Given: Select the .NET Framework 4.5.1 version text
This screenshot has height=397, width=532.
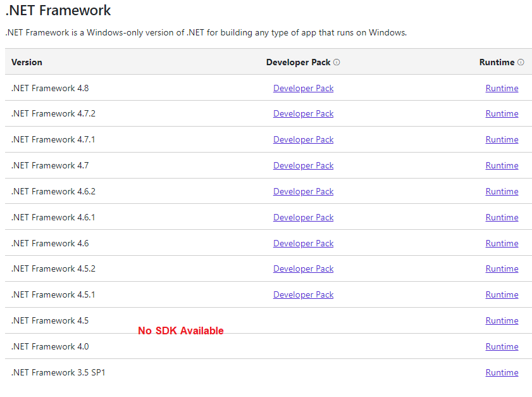Looking at the screenshot, I should (x=53, y=295).
